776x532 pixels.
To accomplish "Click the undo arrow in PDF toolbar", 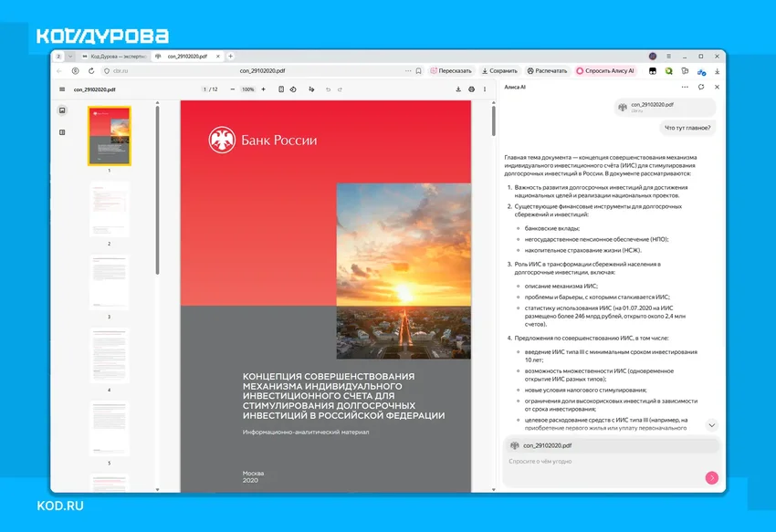I will pos(328,89).
